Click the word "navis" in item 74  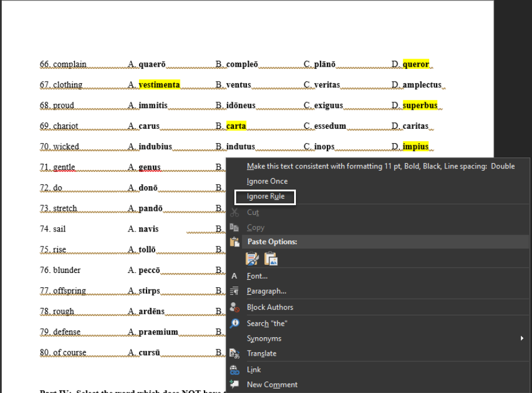coord(149,229)
